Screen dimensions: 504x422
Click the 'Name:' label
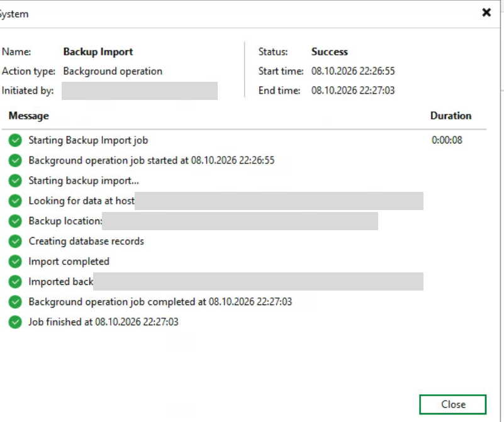[16, 52]
